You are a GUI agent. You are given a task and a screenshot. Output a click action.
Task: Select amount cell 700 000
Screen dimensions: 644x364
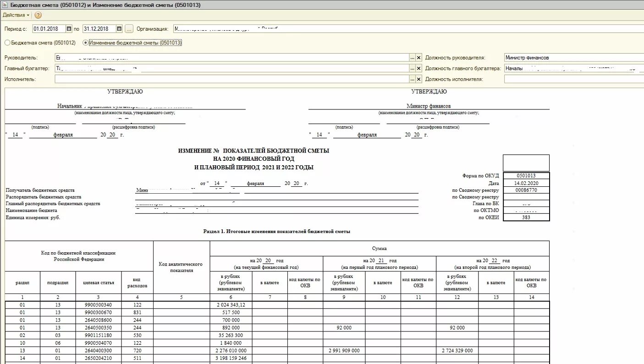[231, 320]
